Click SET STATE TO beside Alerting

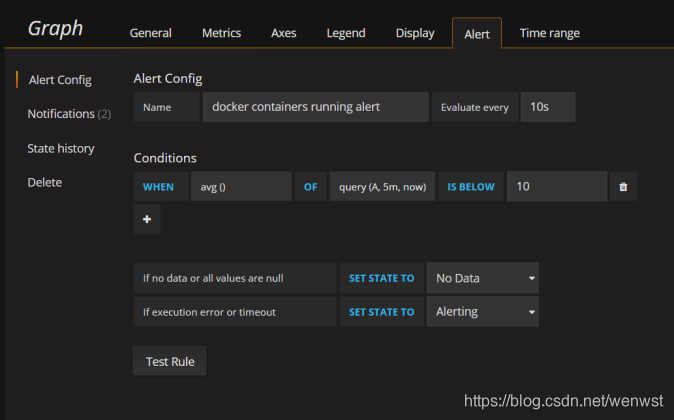(382, 312)
